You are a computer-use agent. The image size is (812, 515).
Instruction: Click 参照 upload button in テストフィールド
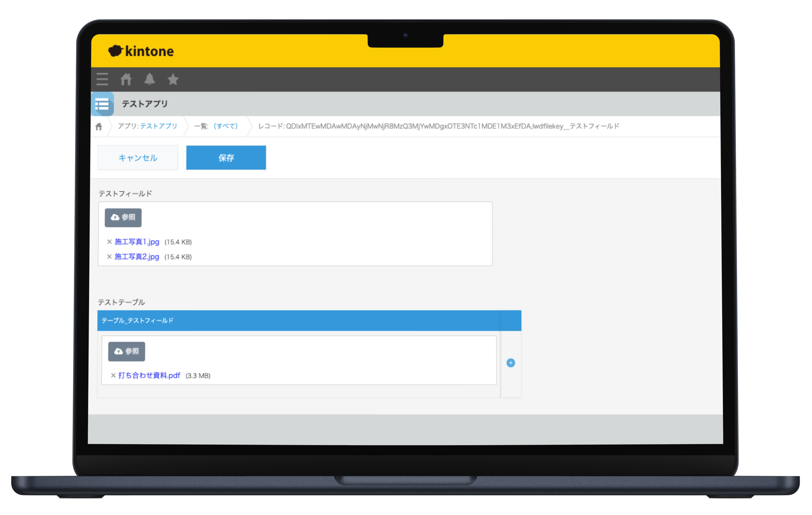123,217
